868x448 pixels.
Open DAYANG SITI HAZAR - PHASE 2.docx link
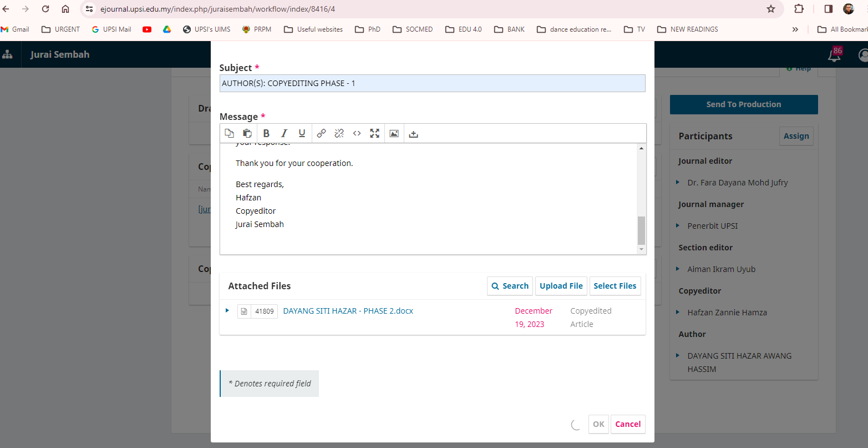348,311
